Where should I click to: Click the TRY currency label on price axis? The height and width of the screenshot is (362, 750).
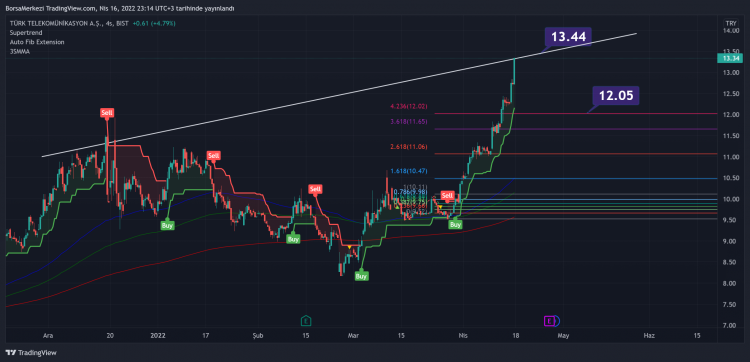730,23
